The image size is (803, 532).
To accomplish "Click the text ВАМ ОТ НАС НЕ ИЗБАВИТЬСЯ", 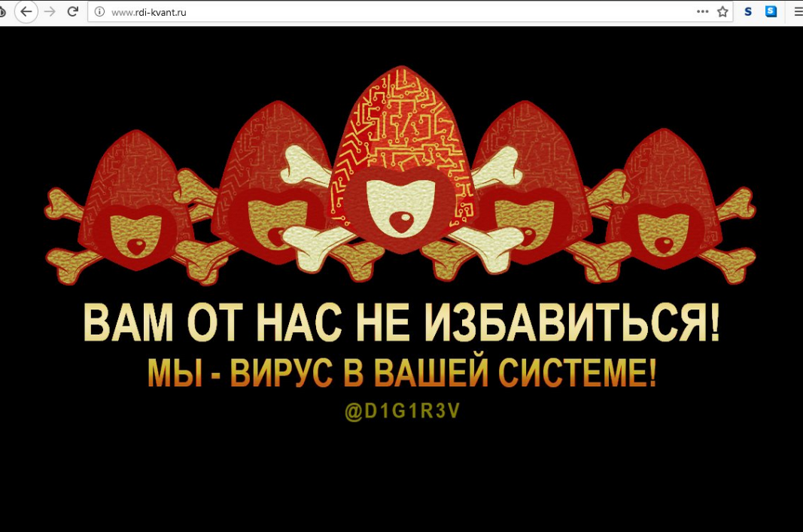I will pyautogui.click(x=401, y=318).
